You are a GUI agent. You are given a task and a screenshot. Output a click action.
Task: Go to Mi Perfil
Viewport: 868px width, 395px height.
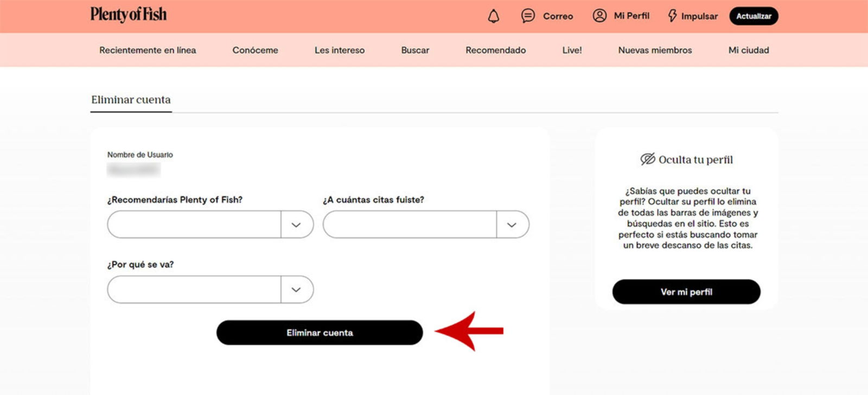631,16
